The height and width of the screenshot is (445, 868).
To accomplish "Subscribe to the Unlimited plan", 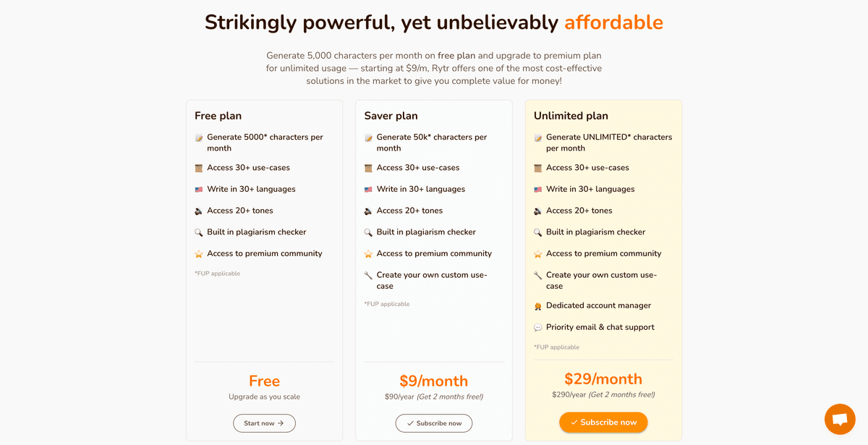I will coord(603,422).
